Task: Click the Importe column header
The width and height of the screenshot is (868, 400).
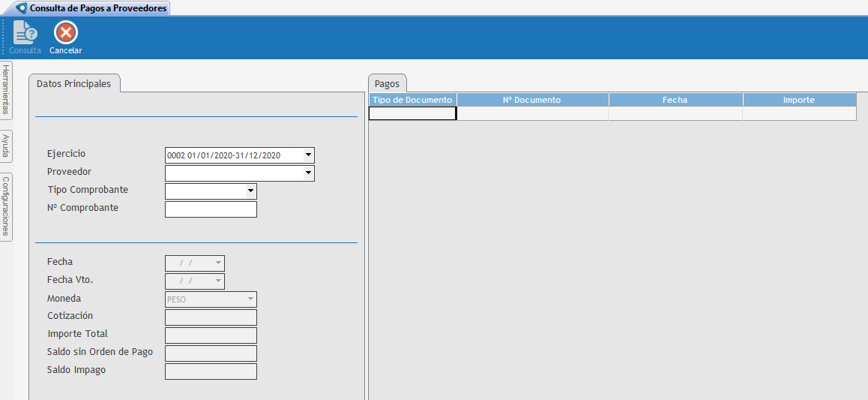Action: pos(798,100)
